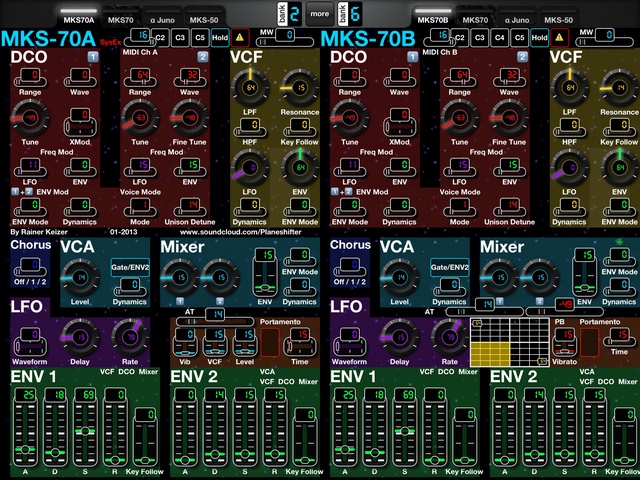Change MKS-70A VCF HPF selector
This screenshot has height=480, width=640.
click(250, 127)
